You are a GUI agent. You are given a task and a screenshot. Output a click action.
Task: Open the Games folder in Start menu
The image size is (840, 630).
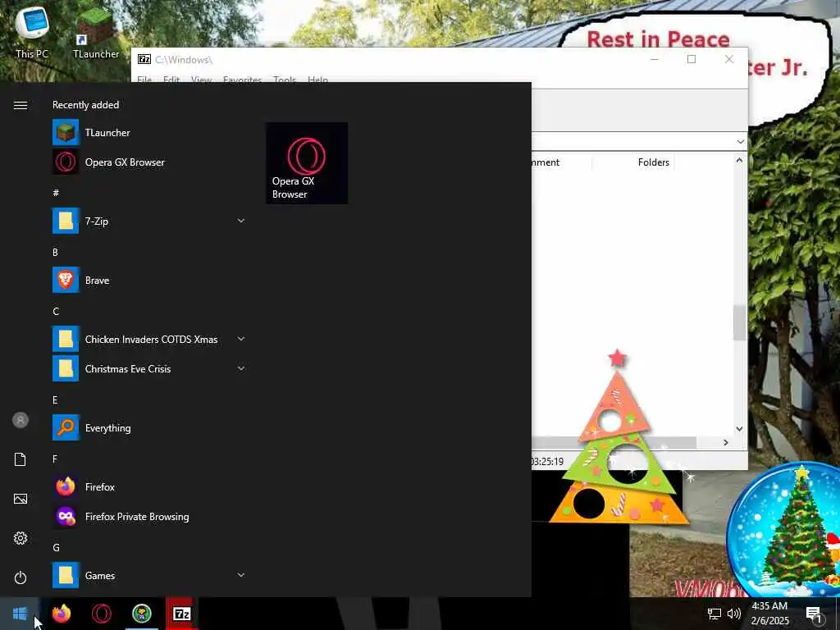click(149, 575)
